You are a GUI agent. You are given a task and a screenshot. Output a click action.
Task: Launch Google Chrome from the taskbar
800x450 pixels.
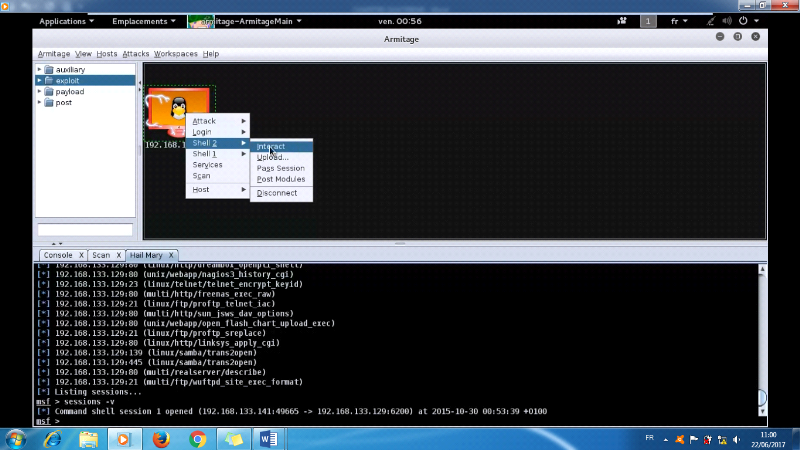coord(198,438)
